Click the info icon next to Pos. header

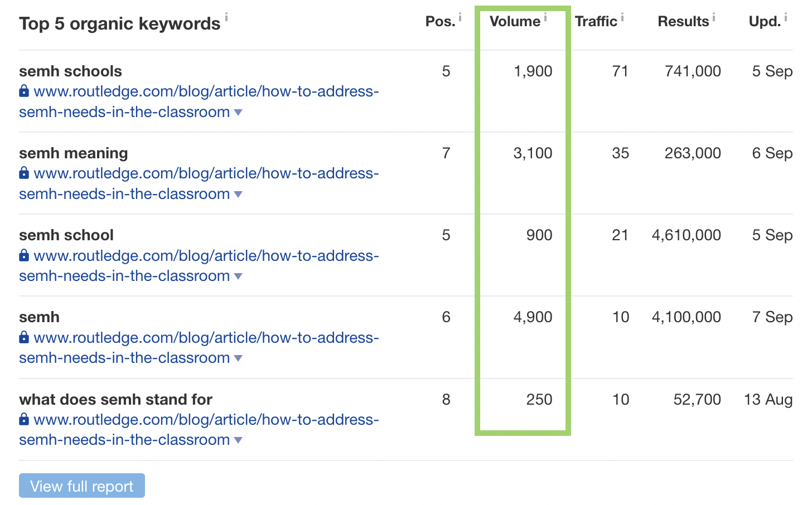click(460, 17)
